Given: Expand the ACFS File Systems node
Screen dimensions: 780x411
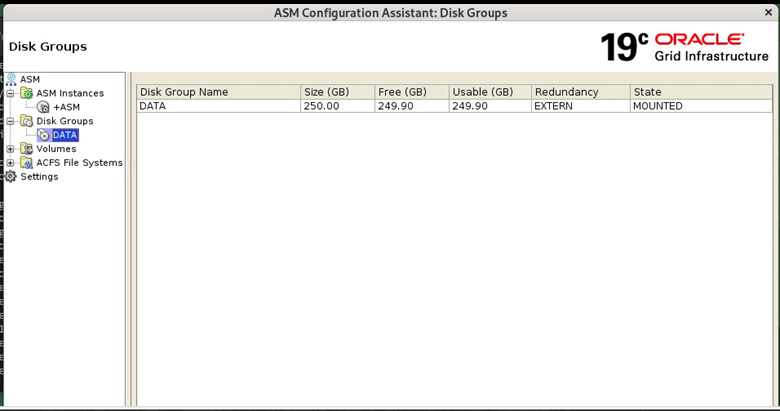Looking at the screenshot, I should click(x=11, y=163).
